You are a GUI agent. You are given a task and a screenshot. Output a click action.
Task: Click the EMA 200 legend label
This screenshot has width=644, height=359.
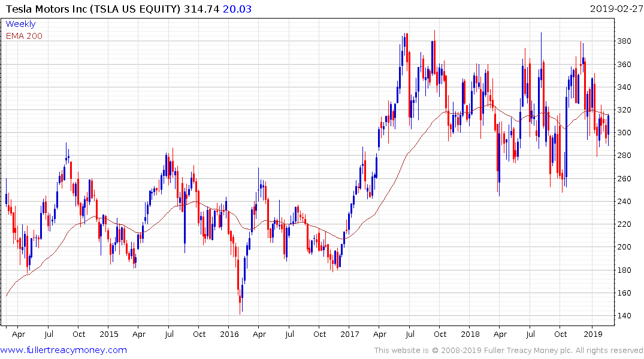click(x=24, y=36)
